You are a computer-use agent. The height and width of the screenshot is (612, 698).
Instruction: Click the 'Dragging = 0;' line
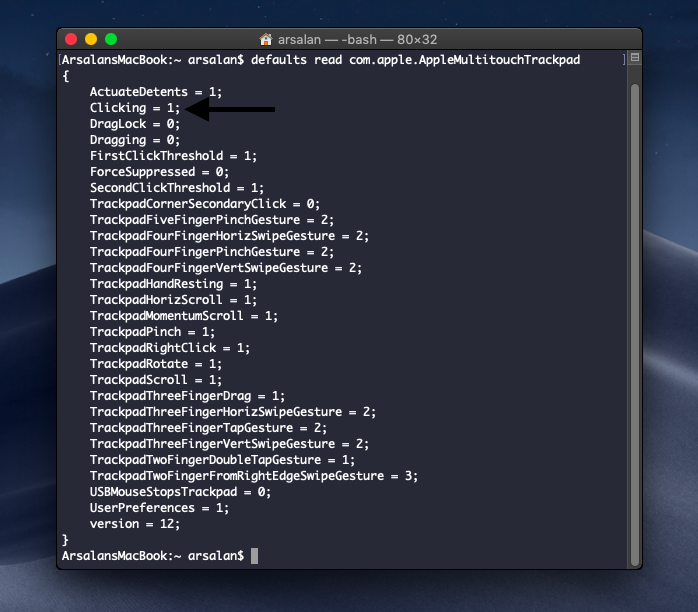(135, 140)
